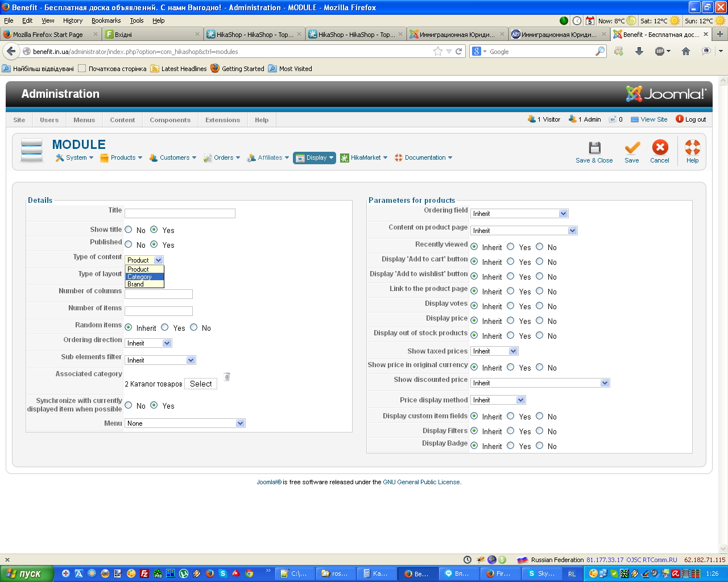Screen dimensions: 728x582
Task: Open the HikaMarket dropdown menu
Action: point(364,158)
